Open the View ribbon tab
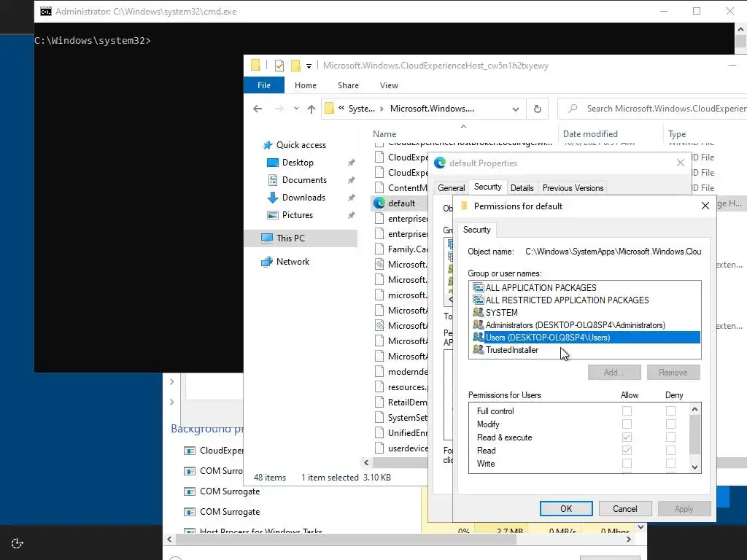747x560 pixels. 389,85
